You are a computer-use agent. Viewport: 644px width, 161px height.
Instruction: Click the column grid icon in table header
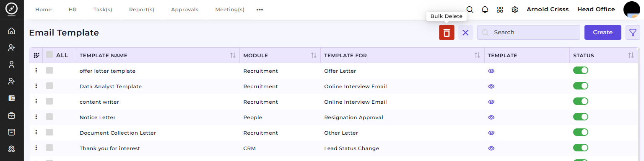click(x=36, y=55)
